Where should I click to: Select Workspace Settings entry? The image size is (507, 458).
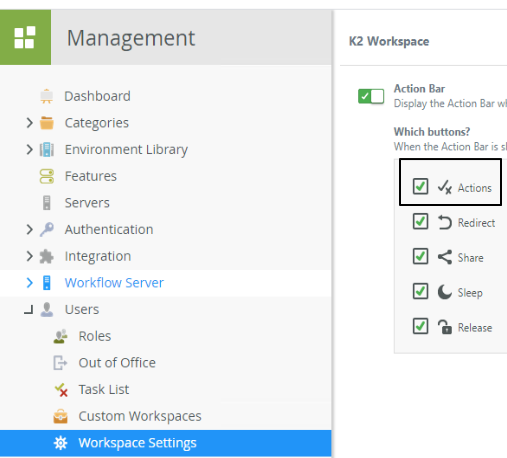166,443
